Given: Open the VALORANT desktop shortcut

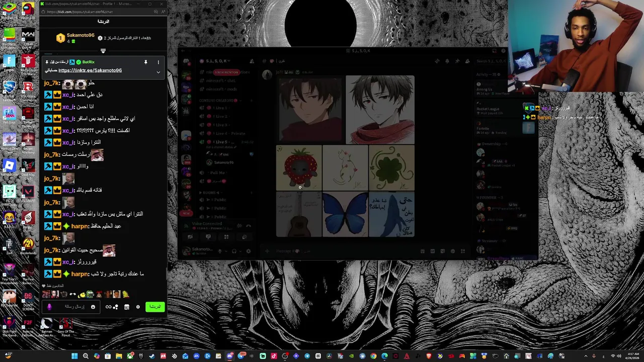Looking at the screenshot, I should point(28,195).
